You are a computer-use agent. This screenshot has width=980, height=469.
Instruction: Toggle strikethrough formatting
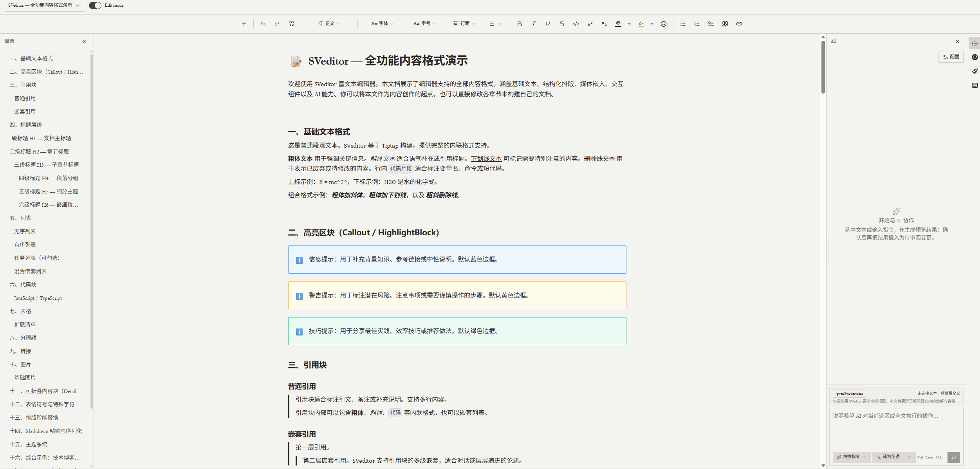(561, 24)
